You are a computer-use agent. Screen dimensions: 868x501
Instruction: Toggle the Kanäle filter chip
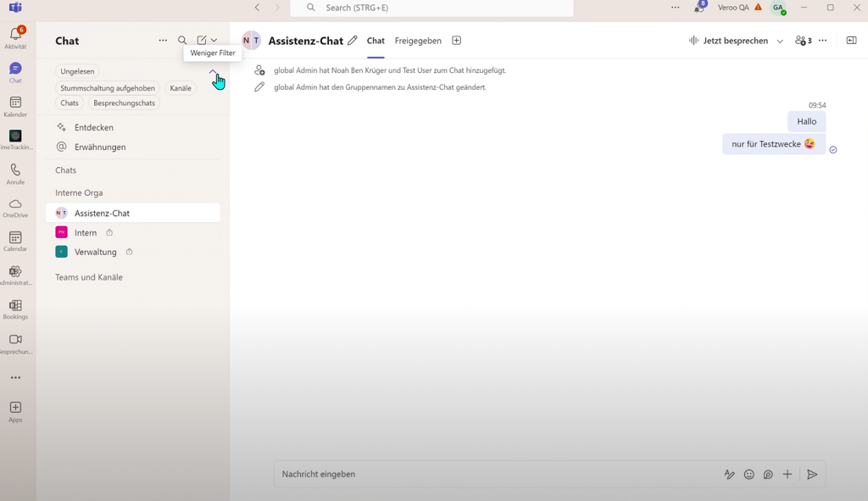(181, 88)
